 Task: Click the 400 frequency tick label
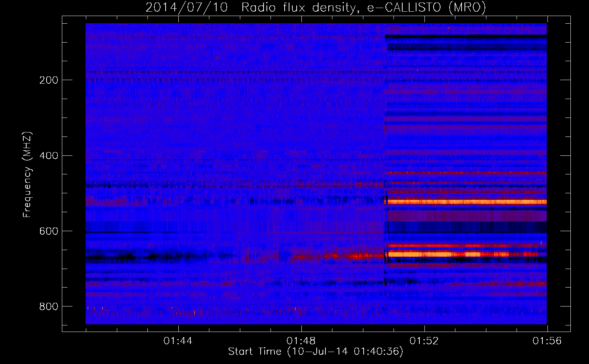coord(49,156)
